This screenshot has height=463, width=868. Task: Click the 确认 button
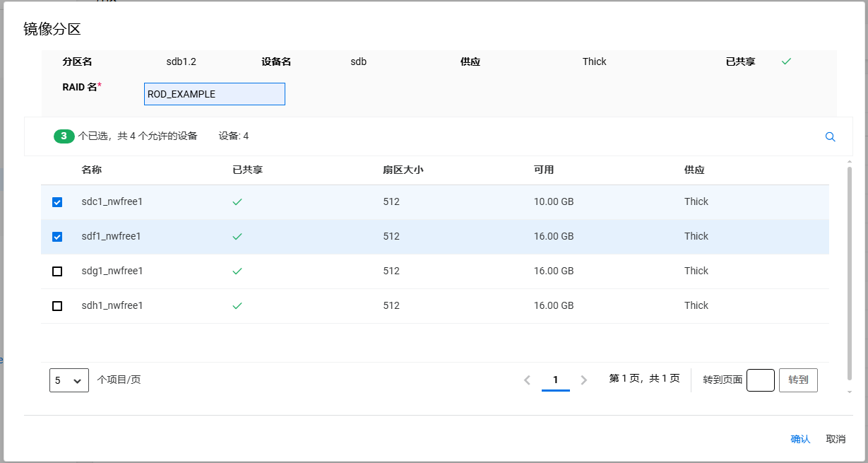pyautogui.click(x=800, y=439)
